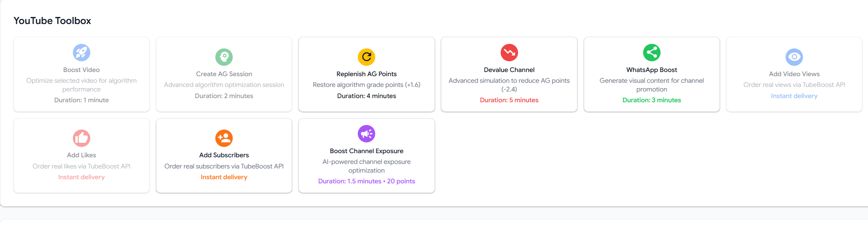868x226 pixels.
Task: Click the YouTube Toolbox heading
Action: pyautogui.click(x=52, y=21)
